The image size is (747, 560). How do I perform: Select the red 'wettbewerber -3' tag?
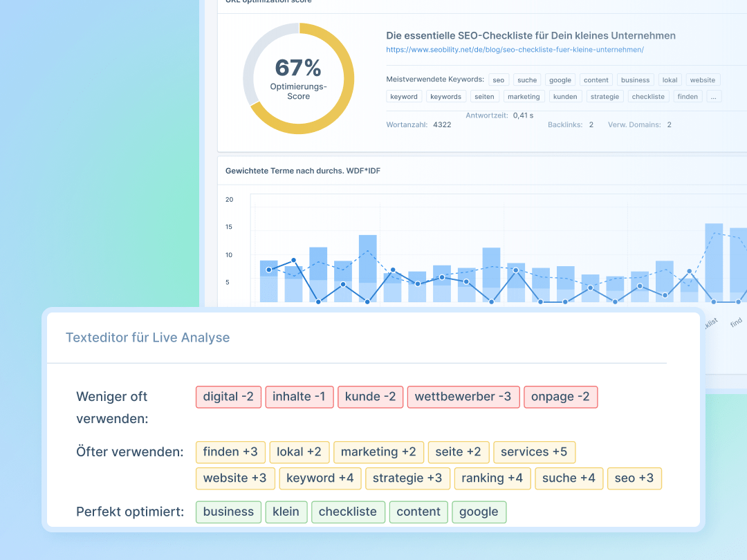tap(463, 397)
